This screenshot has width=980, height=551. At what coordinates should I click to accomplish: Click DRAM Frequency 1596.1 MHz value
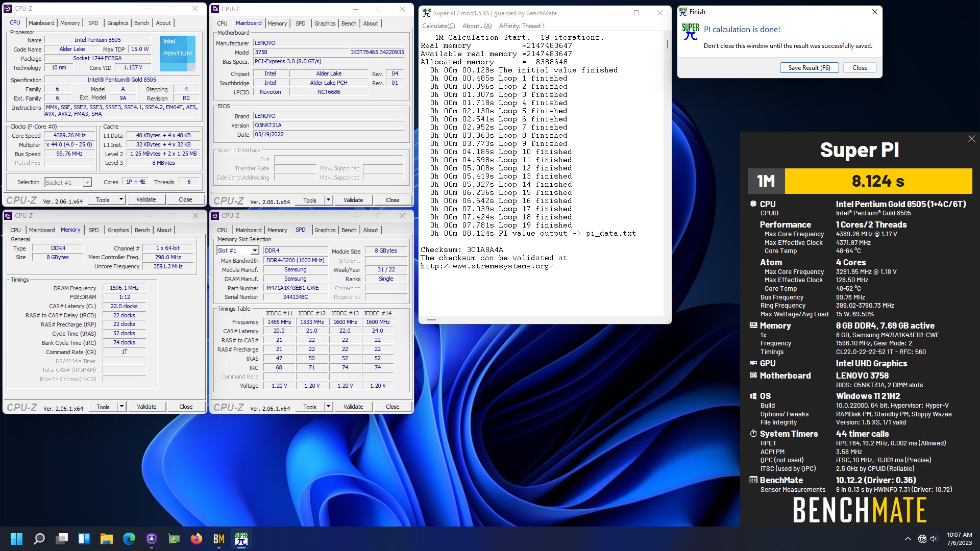coord(124,288)
